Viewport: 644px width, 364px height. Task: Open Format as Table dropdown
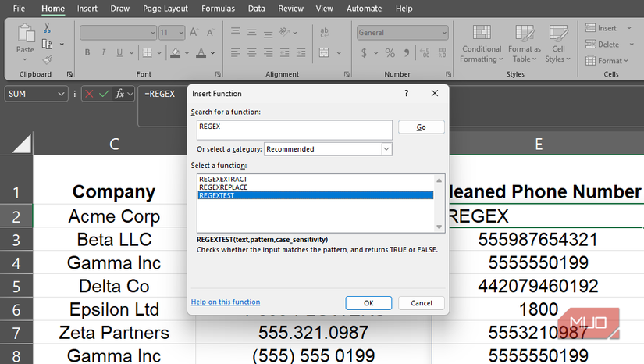point(525,44)
